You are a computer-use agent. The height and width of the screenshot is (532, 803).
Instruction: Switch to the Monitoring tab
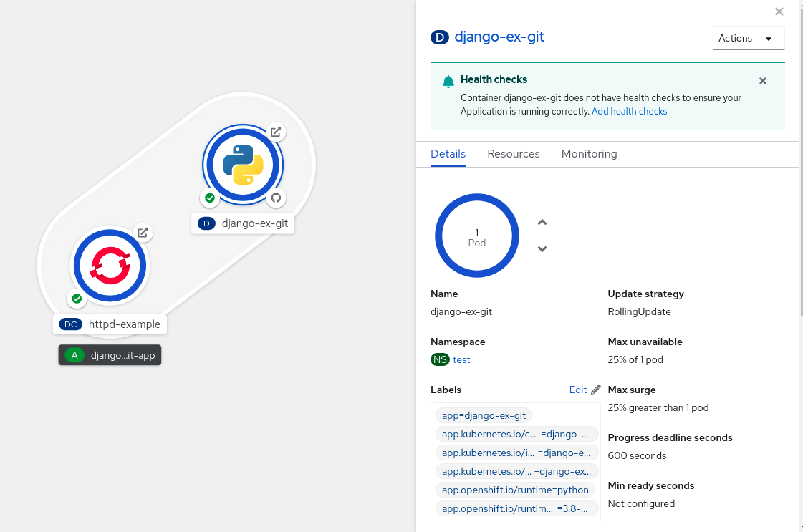(x=589, y=154)
